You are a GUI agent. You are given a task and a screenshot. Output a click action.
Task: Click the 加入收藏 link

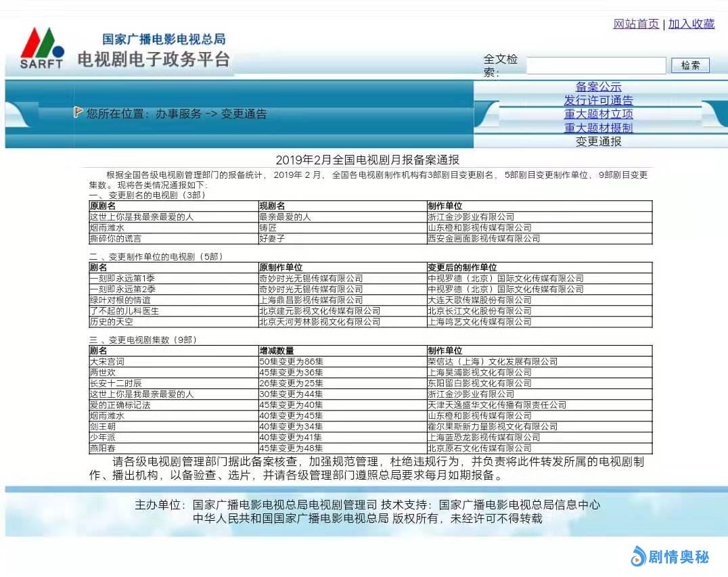(691, 24)
